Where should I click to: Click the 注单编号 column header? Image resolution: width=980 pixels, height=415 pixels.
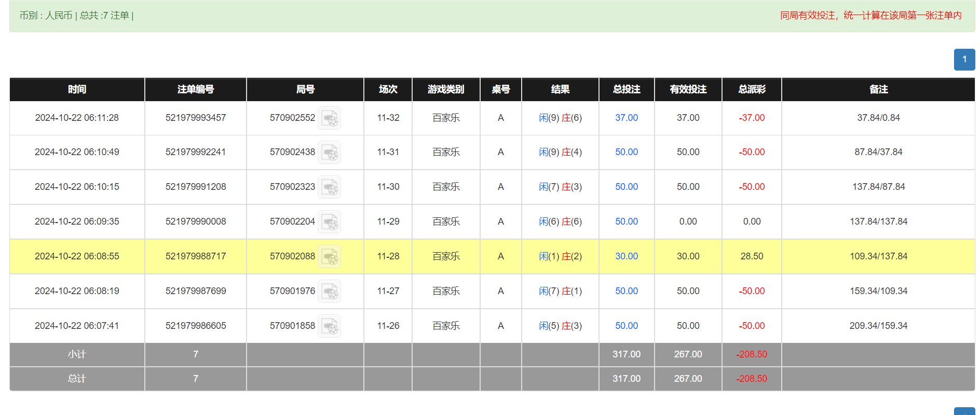point(195,89)
